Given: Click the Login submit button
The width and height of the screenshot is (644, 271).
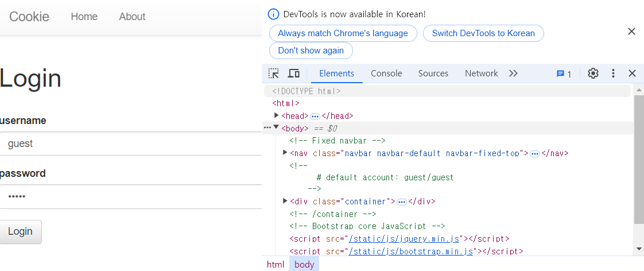Looking at the screenshot, I should 20,231.
